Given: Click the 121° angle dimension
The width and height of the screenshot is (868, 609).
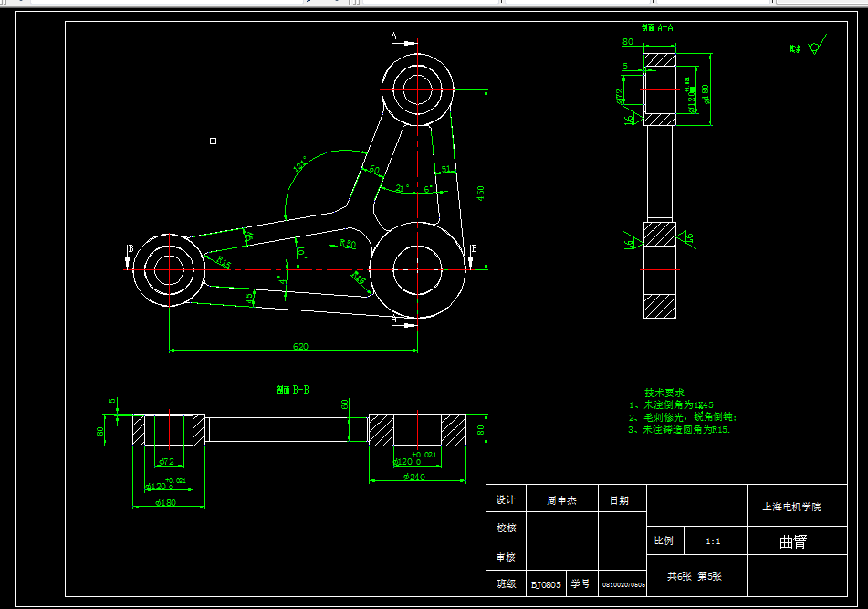Looking at the screenshot, I should [299, 164].
